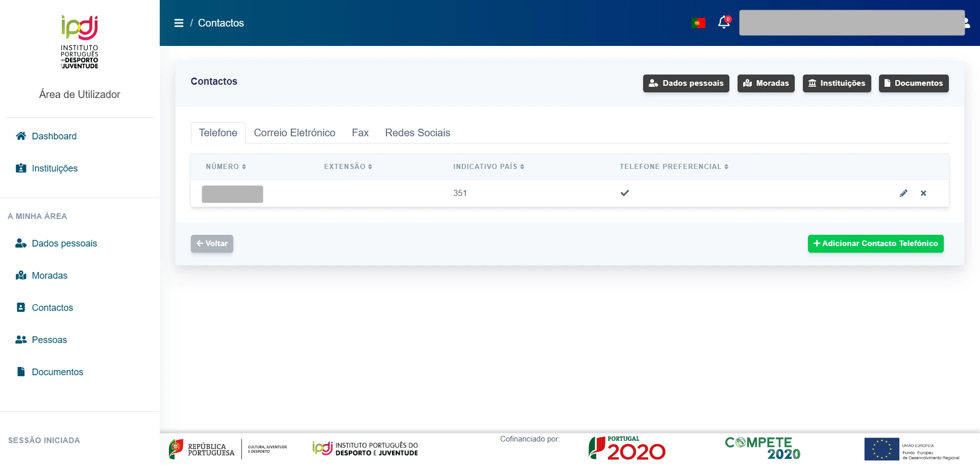Click the 351 country code cell
This screenshot has height=465, width=980.
click(x=460, y=193)
